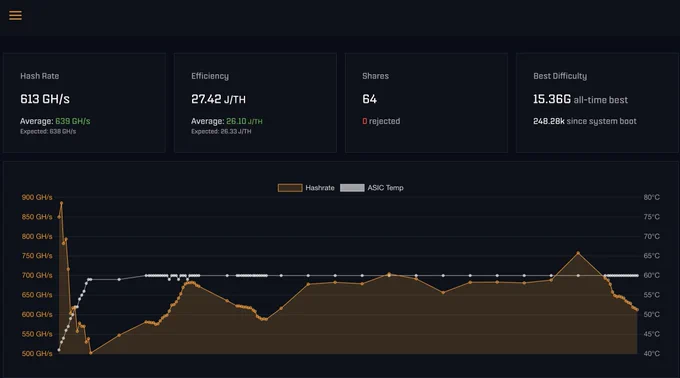Screen dimensions: 680x378
Task: Click the 'Efficiency' card title
Action: click(210, 76)
